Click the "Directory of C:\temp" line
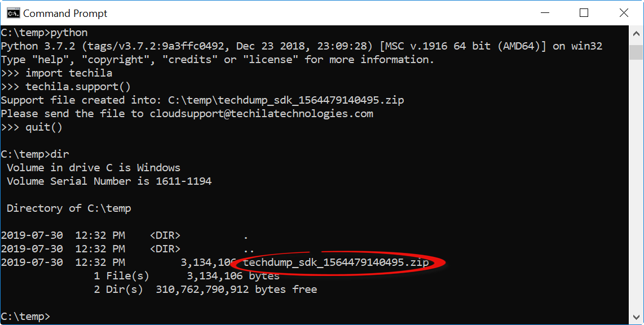The height and width of the screenshot is (325, 644). pos(69,208)
